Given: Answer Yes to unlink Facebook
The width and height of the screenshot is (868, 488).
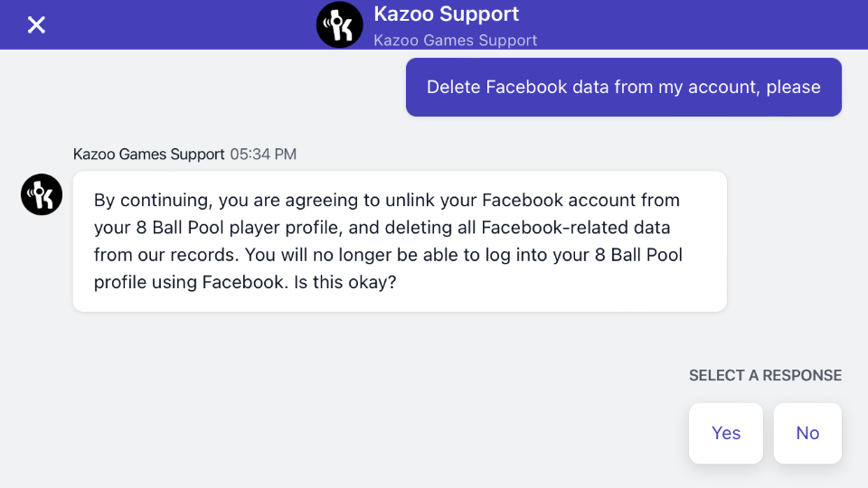Looking at the screenshot, I should (726, 433).
